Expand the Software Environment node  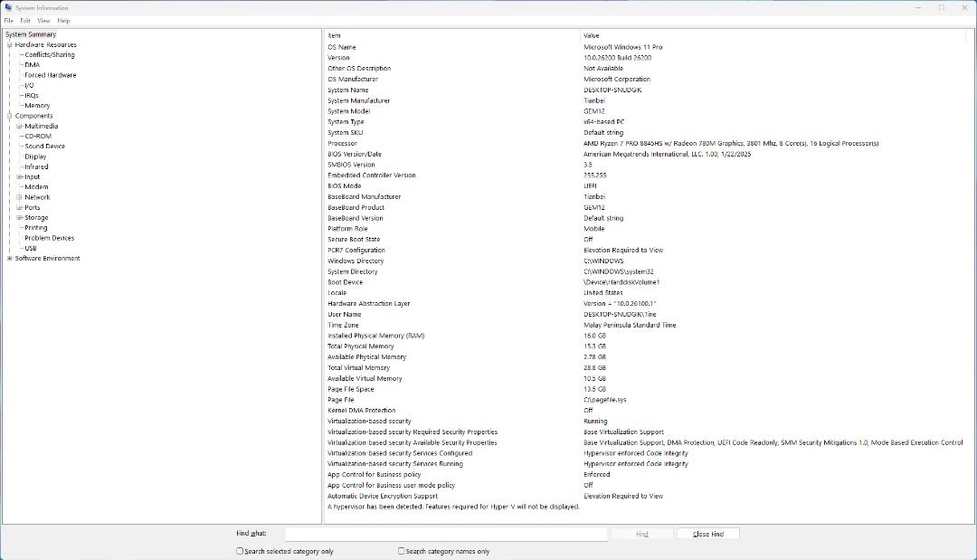coord(10,259)
